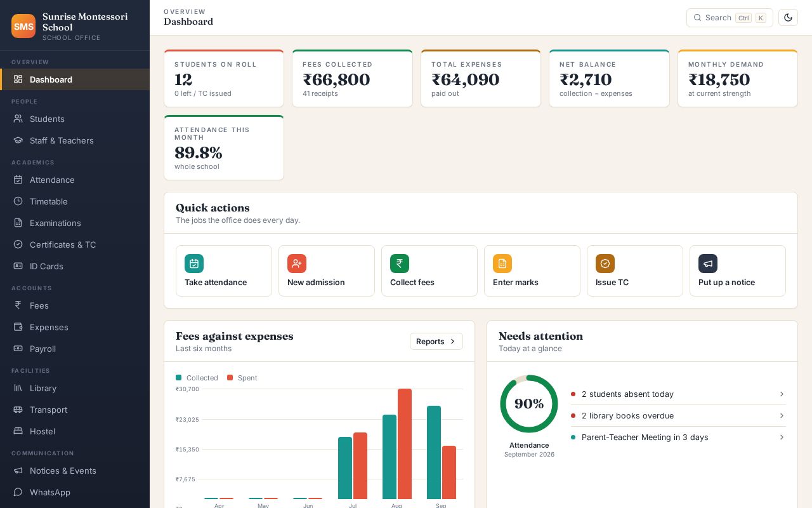Click the tall red Aug spent bar
Viewport: 812px width, 508px height.
tap(405, 444)
